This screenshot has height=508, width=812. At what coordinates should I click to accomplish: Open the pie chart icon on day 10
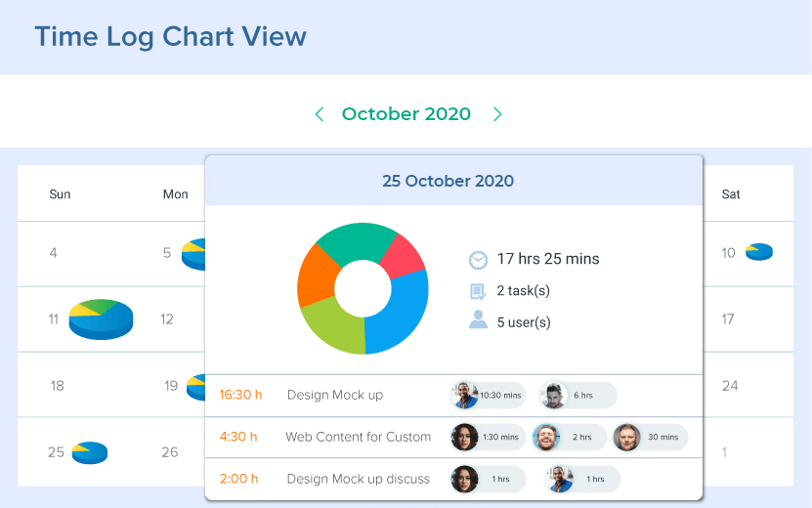(x=758, y=252)
